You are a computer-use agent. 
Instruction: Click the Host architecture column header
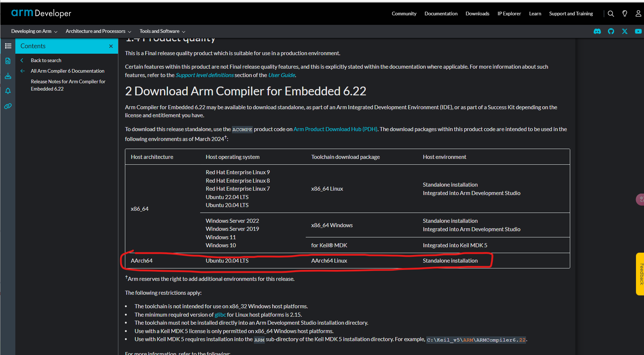click(x=152, y=157)
